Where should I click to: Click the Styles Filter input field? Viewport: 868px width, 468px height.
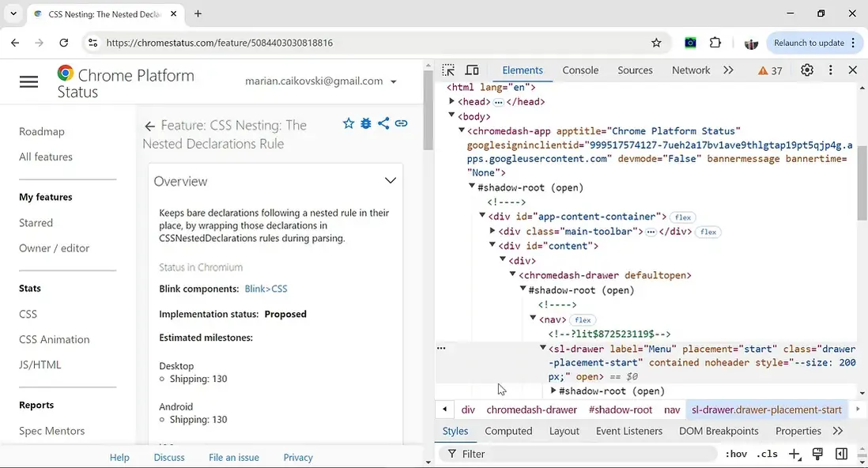coord(585,454)
